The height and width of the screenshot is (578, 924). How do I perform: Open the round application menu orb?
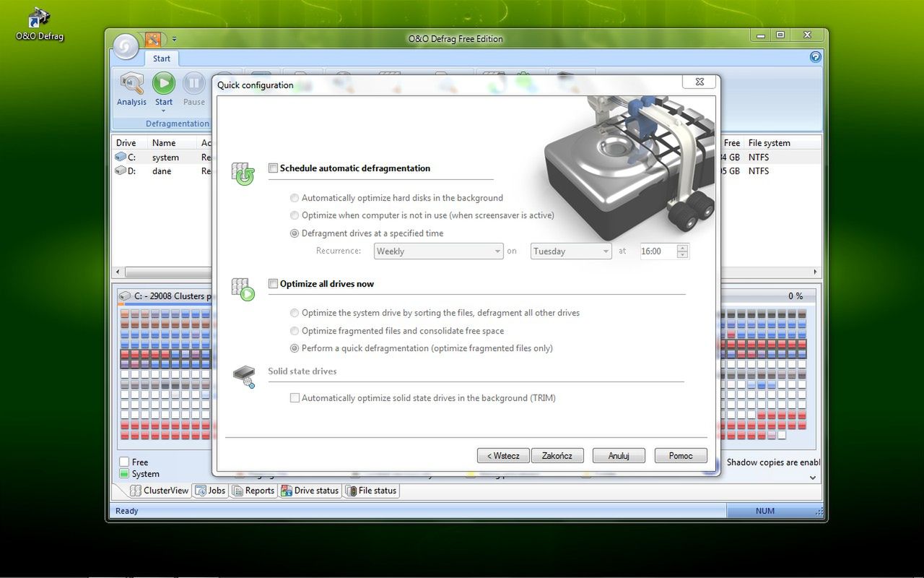tap(126, 46)
